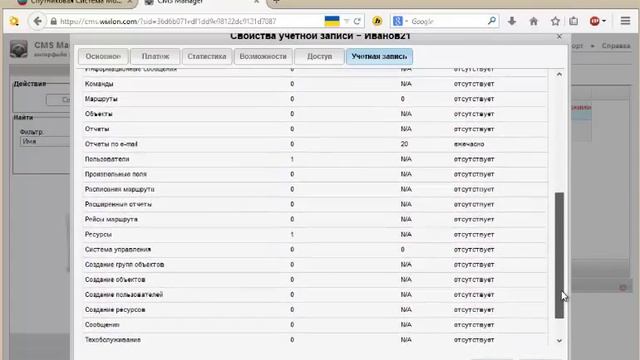The height and width of the screenshot is (360, 640).
Task: Open the Статистика tab
Action: click(207, 56)
